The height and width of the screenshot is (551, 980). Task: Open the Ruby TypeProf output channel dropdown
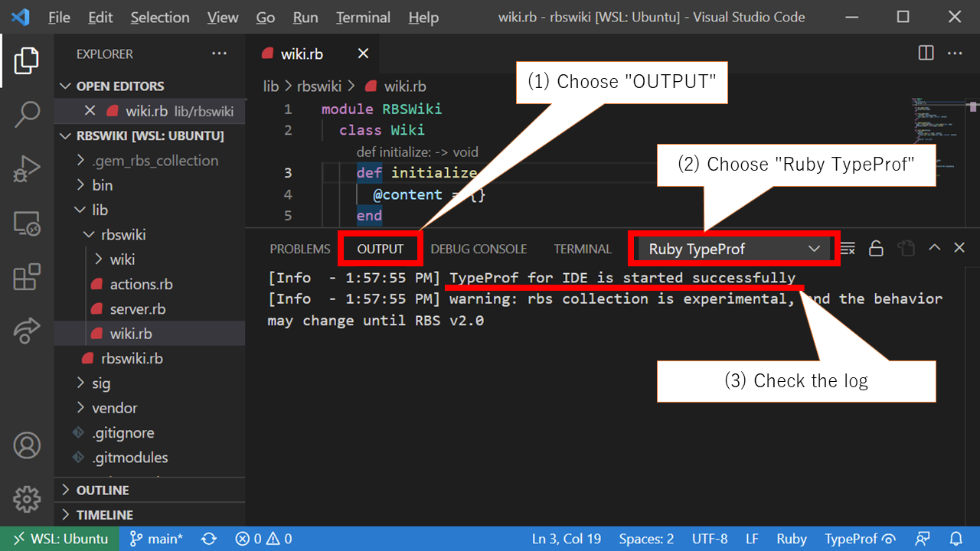(735, 249)
